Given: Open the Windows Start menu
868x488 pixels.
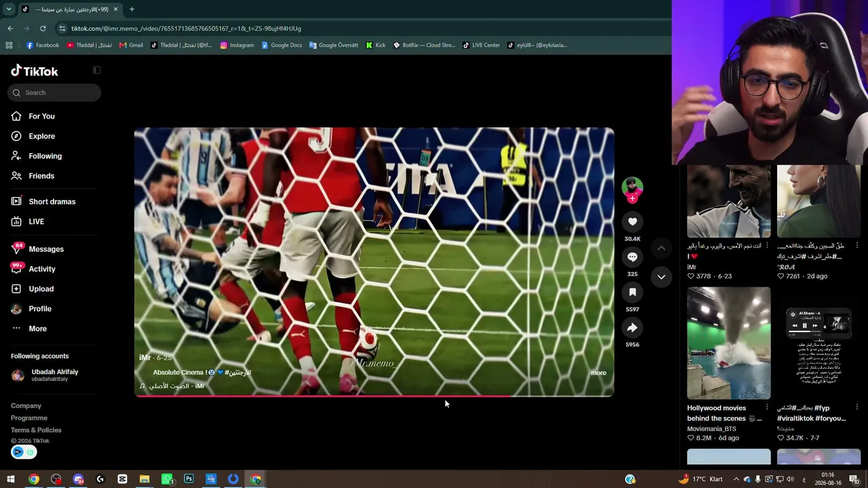Looking at the screenshot, I should (x=11, y=479).
